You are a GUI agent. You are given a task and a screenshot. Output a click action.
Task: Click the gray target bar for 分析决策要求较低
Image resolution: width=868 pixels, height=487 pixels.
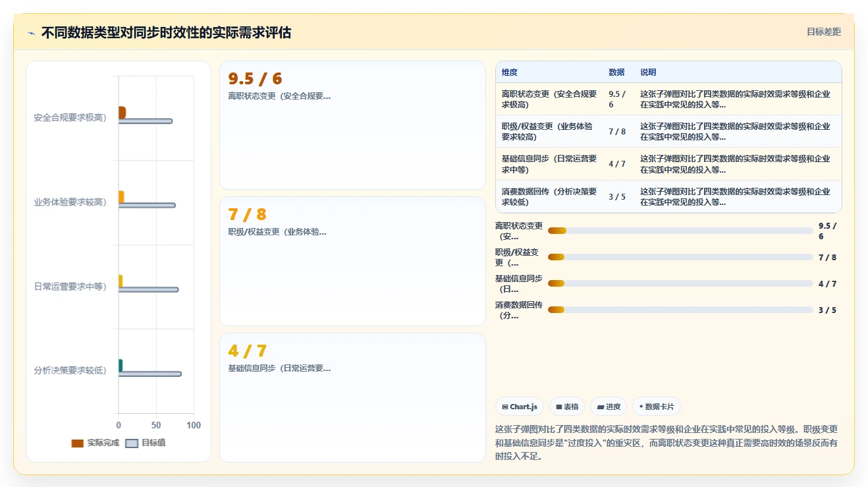150,374
